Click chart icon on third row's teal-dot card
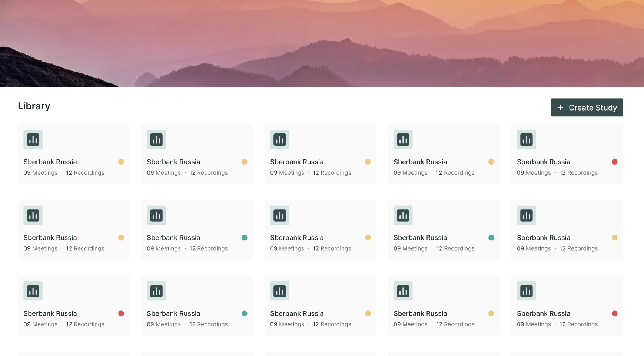 tap(156, 291)
